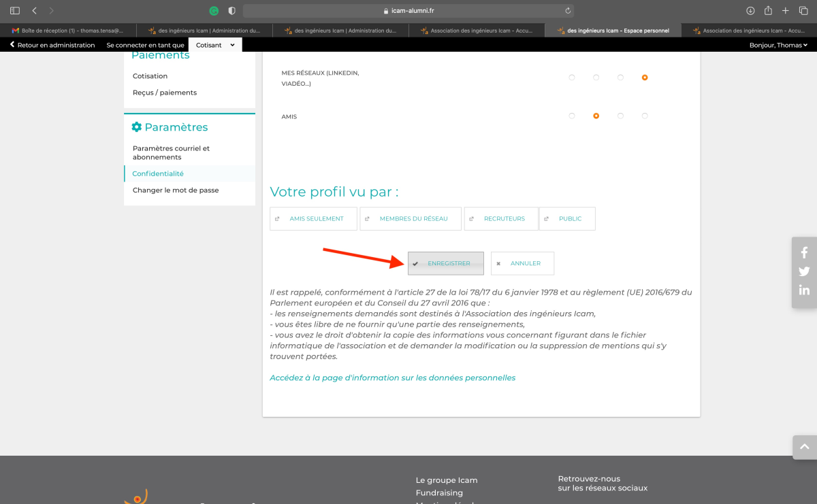Image resolution: width=817 pixels, height=504 pixels.
Task: Click the icam-alumni.fr address bar
Action: (408, 11)
